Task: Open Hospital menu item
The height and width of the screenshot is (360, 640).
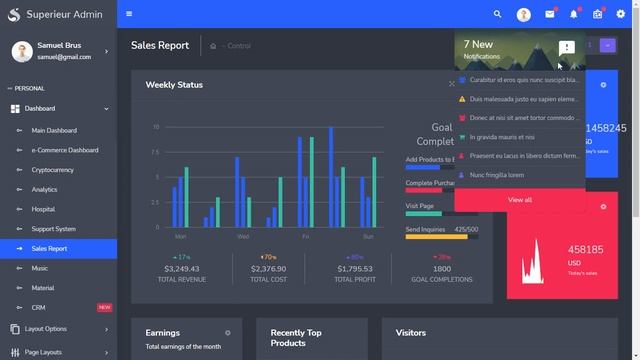Action: 58,209
